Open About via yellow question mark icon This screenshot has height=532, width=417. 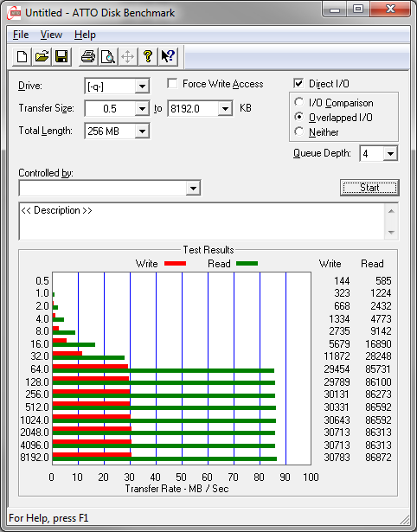tap(148, 57)
